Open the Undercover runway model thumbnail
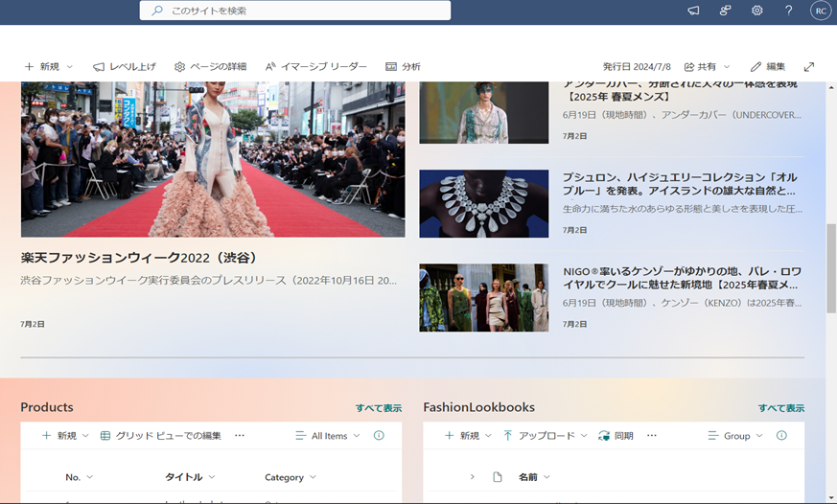The image size is (837, 504). [x=483, y=112]
